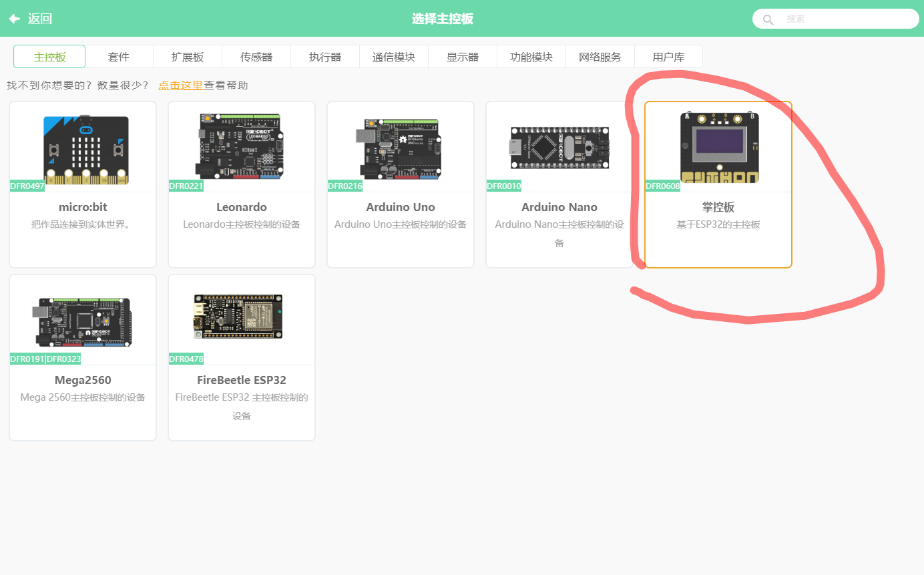Click the Arduino Nano card title
The height and width of the screenshot is (575, 924).
[x=559, y=207]
